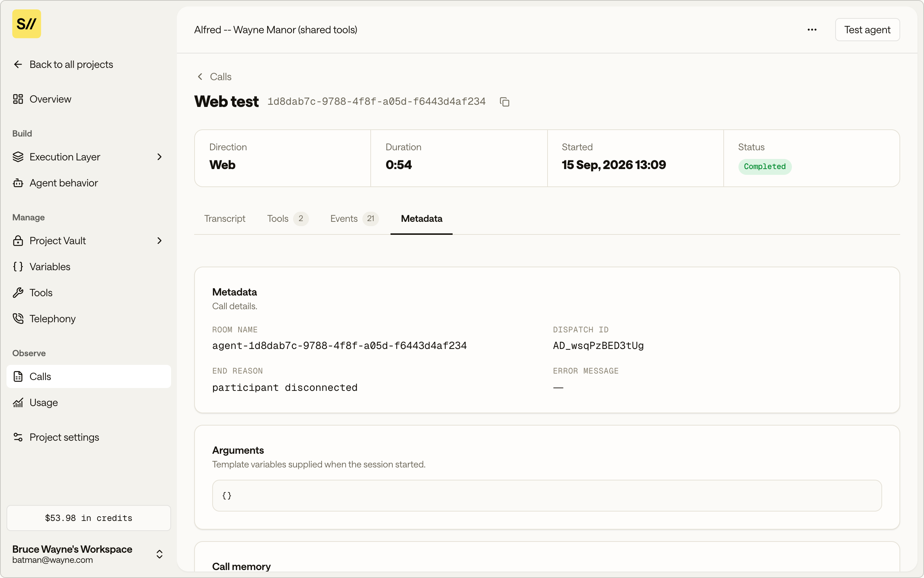The image size is (924, 578).
Task: Open the three-dot more options menu
Action: 812,29
